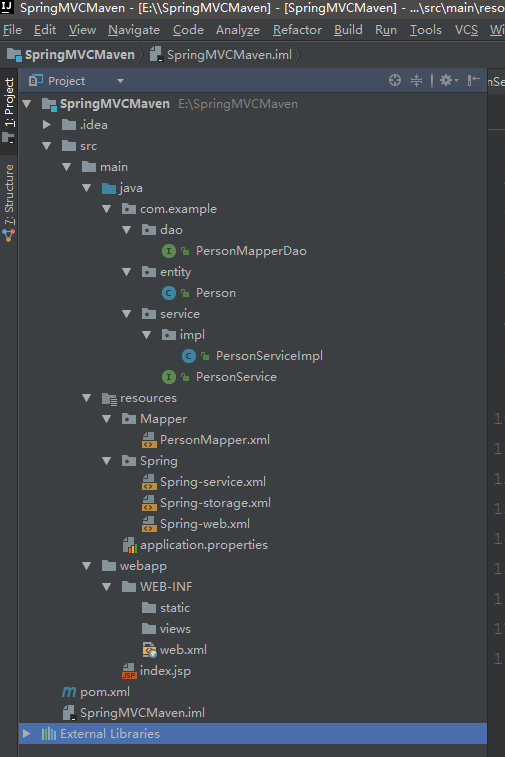Click the web.xml file icon
This screenshot has height=757, width=505.
149,650
